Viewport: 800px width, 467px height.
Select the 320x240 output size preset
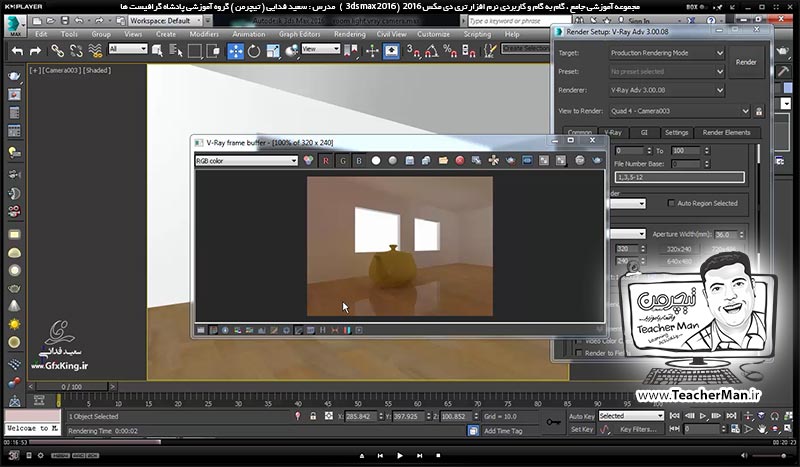[679, 249]
